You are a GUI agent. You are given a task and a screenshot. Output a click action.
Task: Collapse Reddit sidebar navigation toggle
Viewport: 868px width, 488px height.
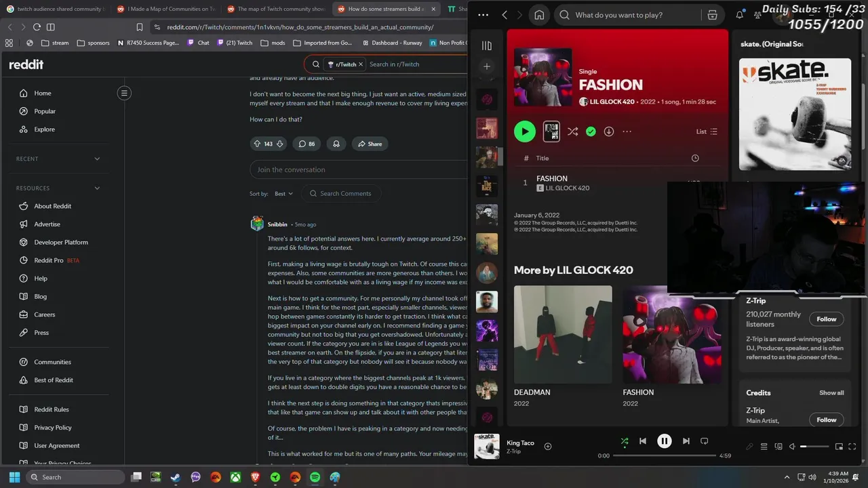click(x=124, y=93)
